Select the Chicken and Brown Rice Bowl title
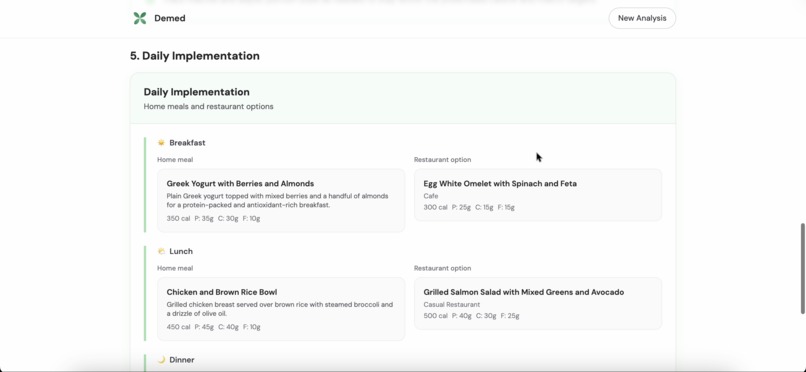Screen dimensions: 806x372 tap(222, 292)
